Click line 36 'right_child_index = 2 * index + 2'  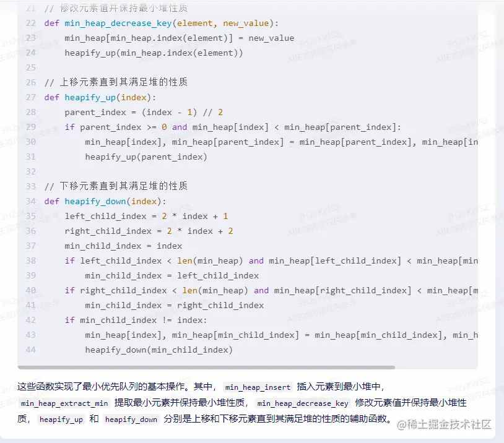point(149,231)
